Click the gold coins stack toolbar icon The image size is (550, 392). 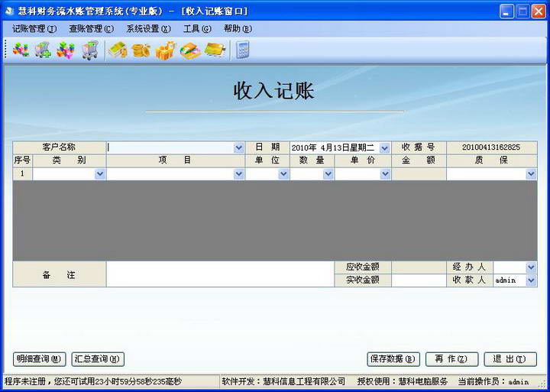pos(141,50)
